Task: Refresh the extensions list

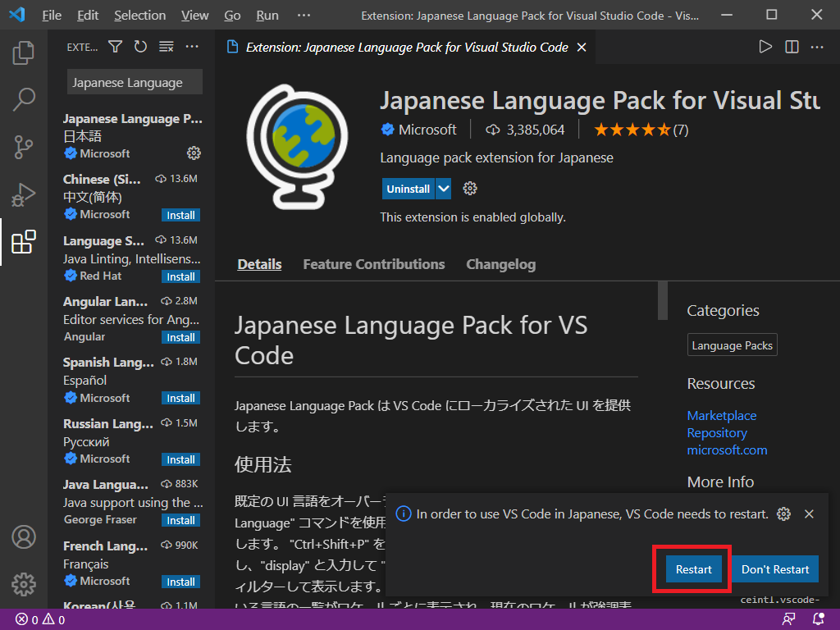Action: coord(140,47)
